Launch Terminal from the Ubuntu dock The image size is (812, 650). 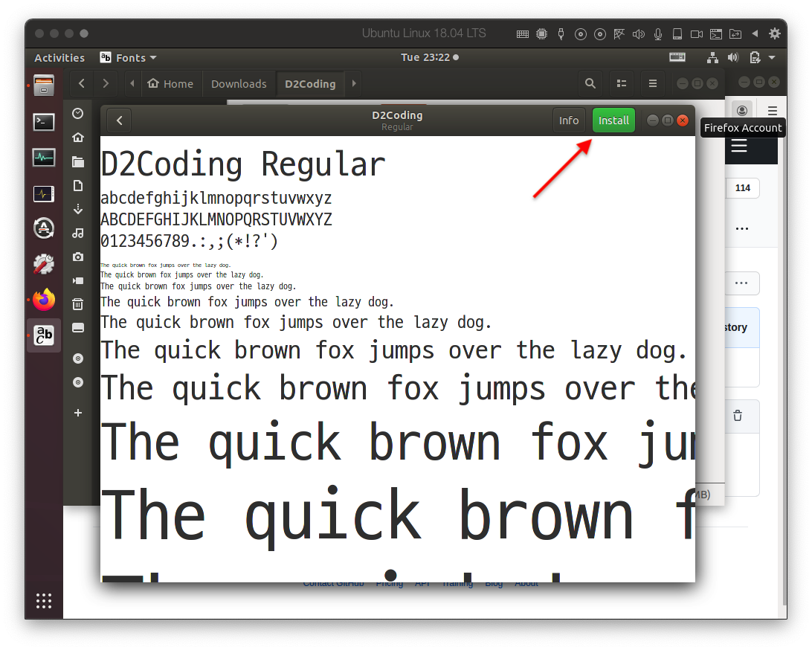click(x=44, y=122)
